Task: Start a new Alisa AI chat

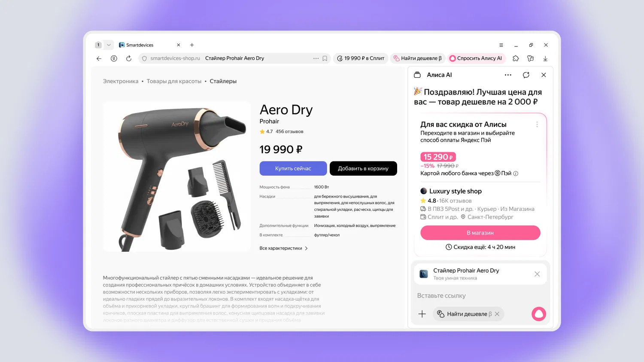Action: (x=526, y=75)
